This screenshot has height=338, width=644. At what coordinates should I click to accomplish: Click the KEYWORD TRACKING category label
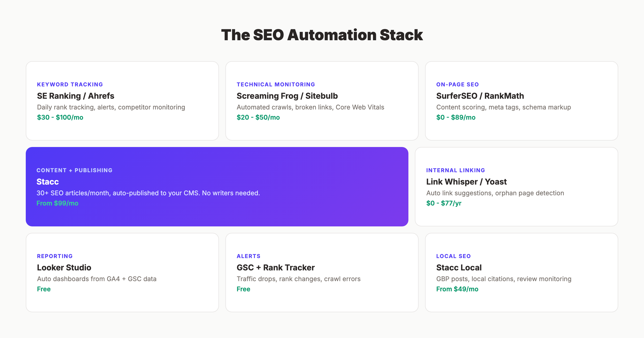pos(70,84)
